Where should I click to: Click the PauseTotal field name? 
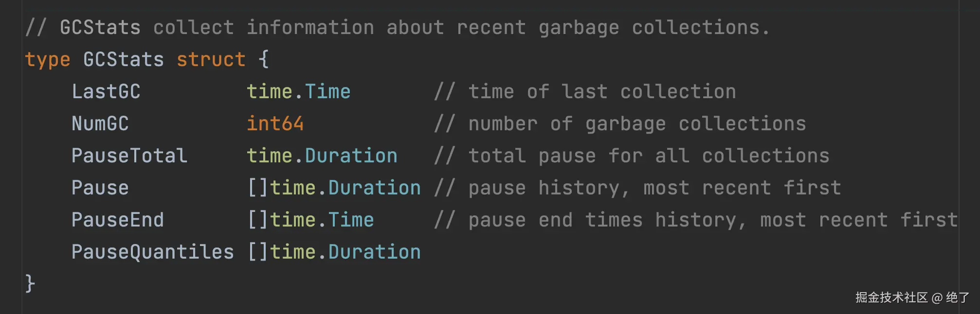tap(129, 156)
